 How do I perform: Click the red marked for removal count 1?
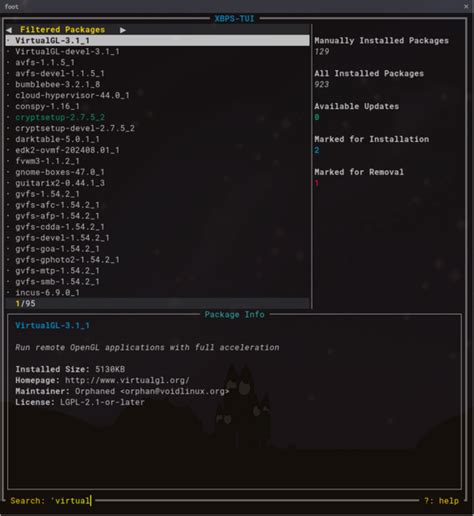click(x=317, y=183)
